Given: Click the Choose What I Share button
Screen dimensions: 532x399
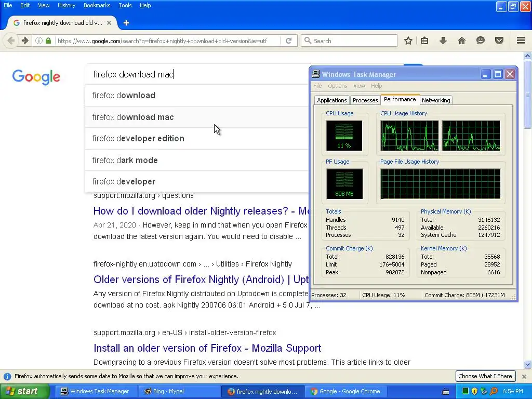Looking at the screenshot, I should [x=485, y=376].
